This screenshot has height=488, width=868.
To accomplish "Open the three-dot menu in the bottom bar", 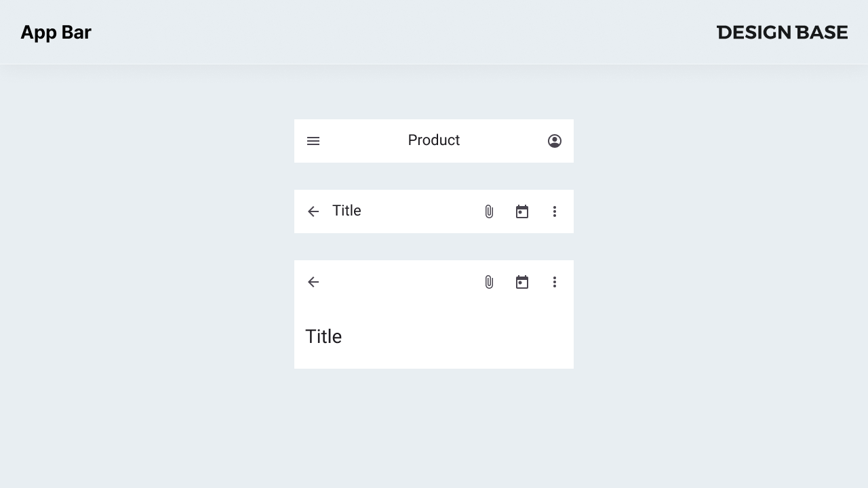I will 555,282.
